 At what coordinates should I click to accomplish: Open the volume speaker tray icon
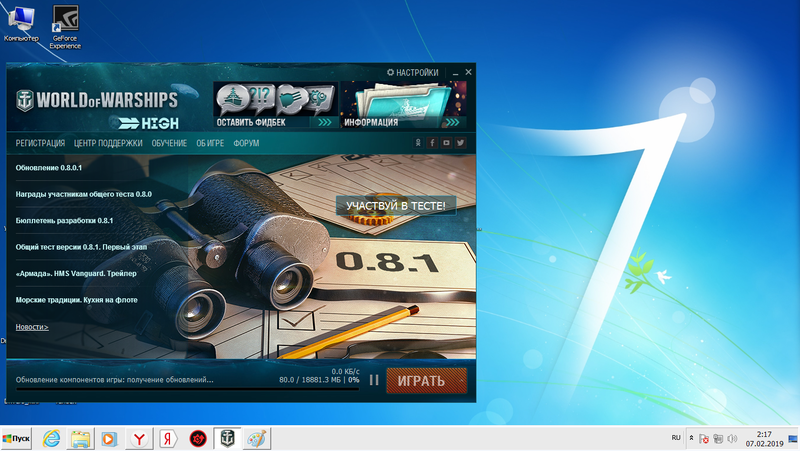click(733, 439)
